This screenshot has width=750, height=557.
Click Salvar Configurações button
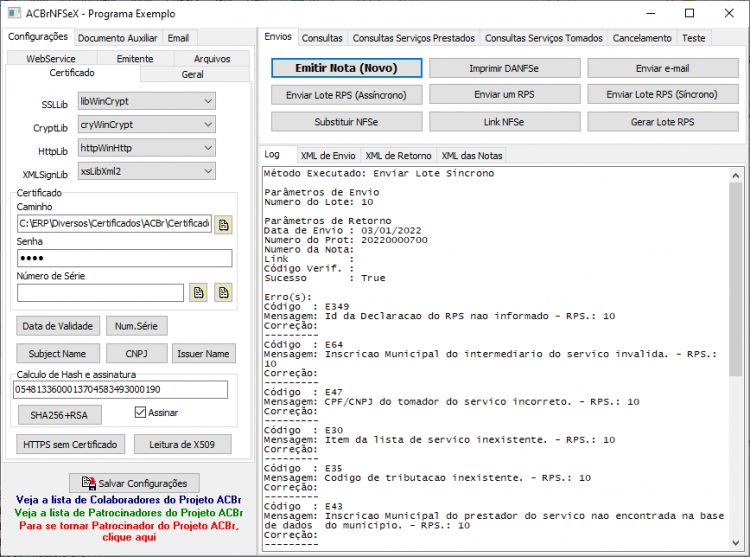[x=134, y=483]
